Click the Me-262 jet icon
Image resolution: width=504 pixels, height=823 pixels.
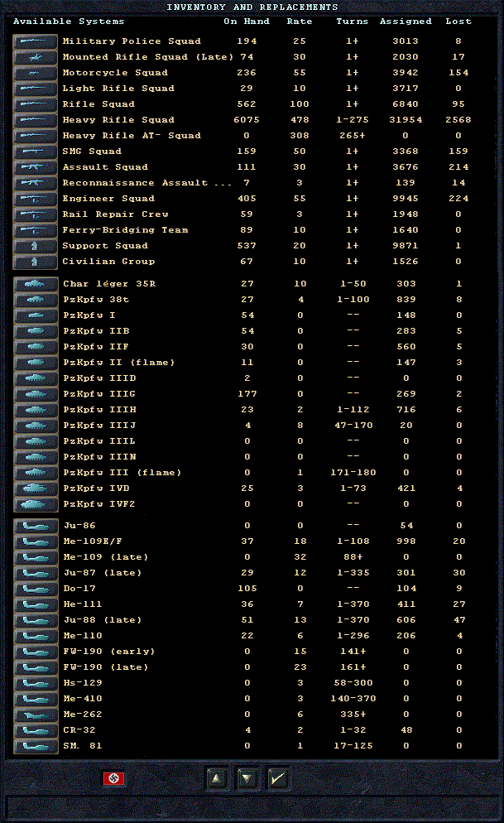point(36,715)
